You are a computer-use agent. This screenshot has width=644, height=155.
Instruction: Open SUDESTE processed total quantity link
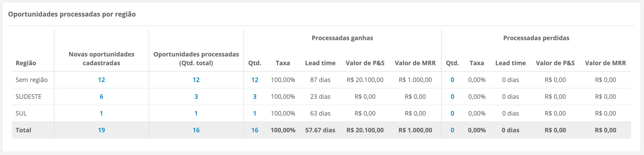pos(196,97)
